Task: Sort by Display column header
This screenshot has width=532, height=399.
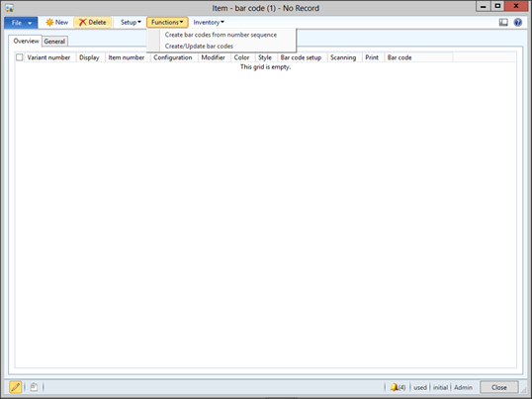Action: (91, 57)
